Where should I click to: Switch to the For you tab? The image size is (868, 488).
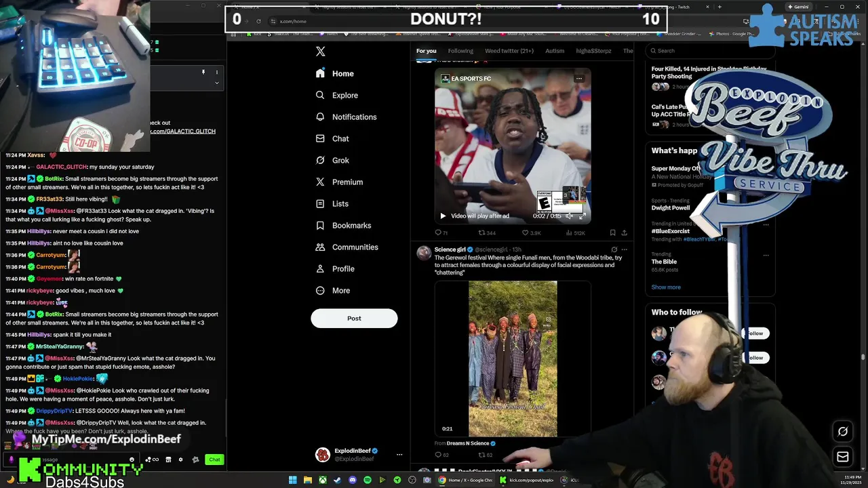(427, 51)
